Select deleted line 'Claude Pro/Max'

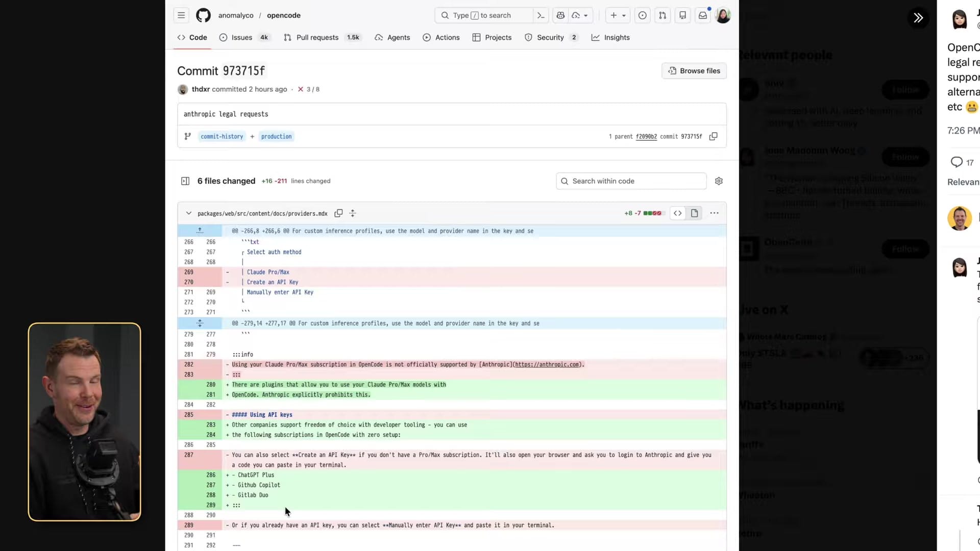coord(268,272)
